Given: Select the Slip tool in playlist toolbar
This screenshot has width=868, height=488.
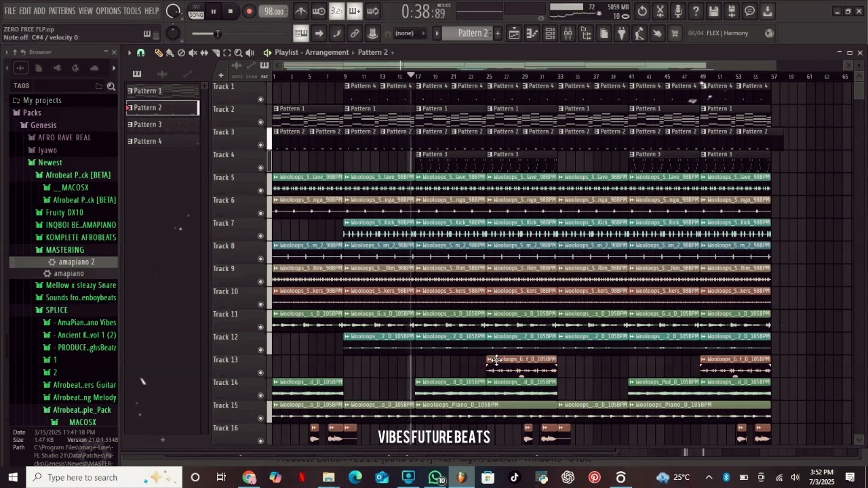Looking at the screenshot, I should 204,53.
